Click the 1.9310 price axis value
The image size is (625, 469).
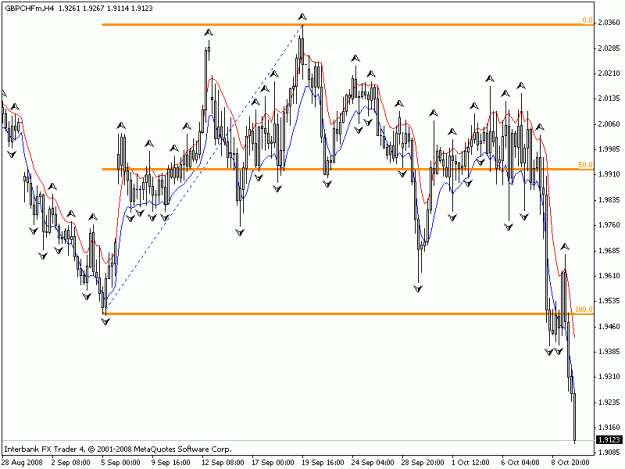[x=609, y=377]
